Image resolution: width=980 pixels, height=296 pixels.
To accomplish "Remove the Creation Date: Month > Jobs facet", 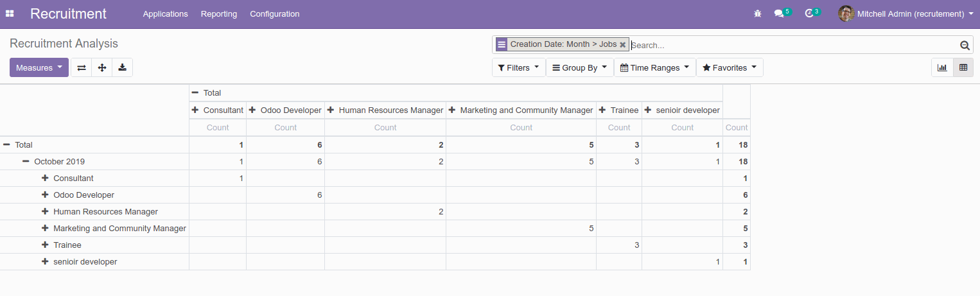I will 622,45.
